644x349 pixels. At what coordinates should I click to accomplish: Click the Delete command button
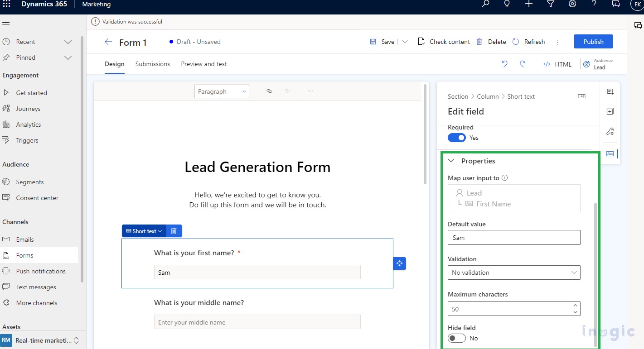[491, 42]
